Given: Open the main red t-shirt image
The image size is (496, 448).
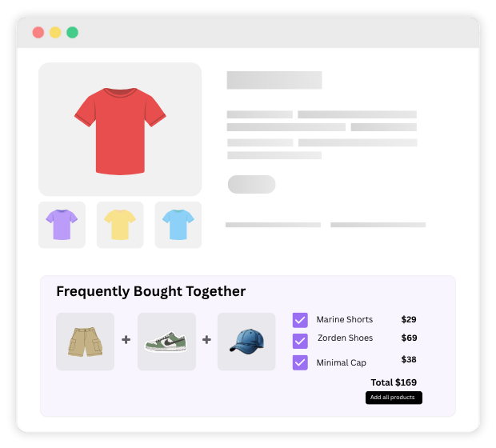Looking at the screenshot, I should coord(120,129).
